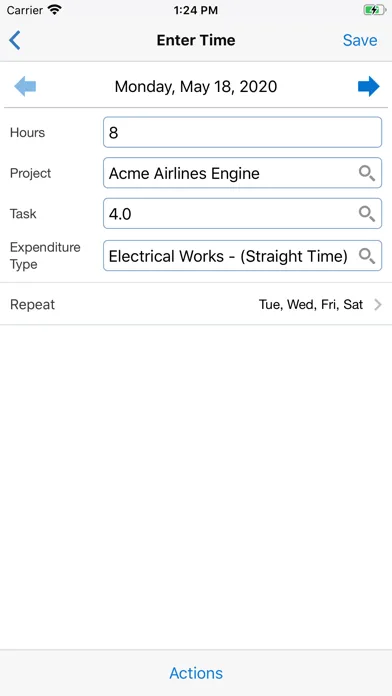Viewport: 392px width, 696px height.
Task: Advance to next day with right arrow
Action: [x=368, y=86]
